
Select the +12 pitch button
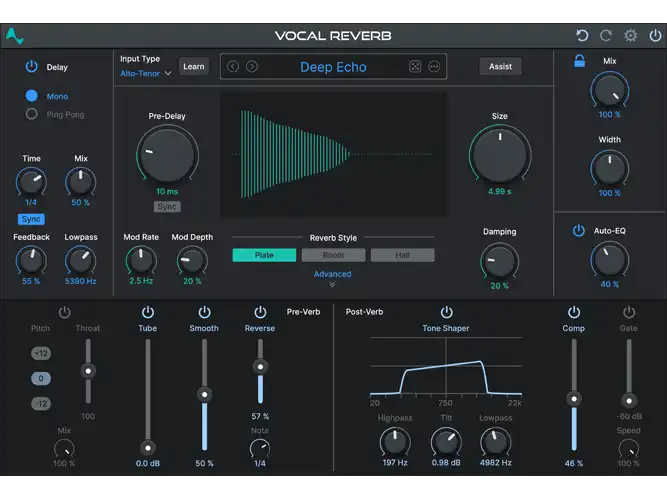41,353
